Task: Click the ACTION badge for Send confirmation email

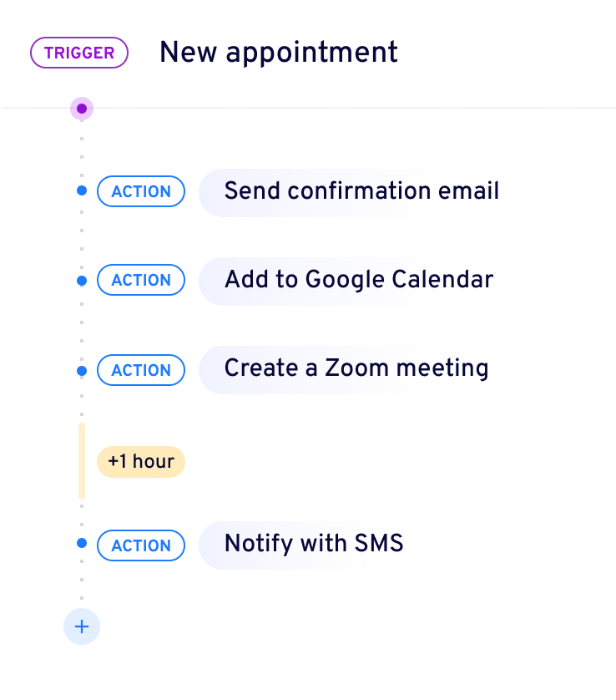Action: [141, 191]
